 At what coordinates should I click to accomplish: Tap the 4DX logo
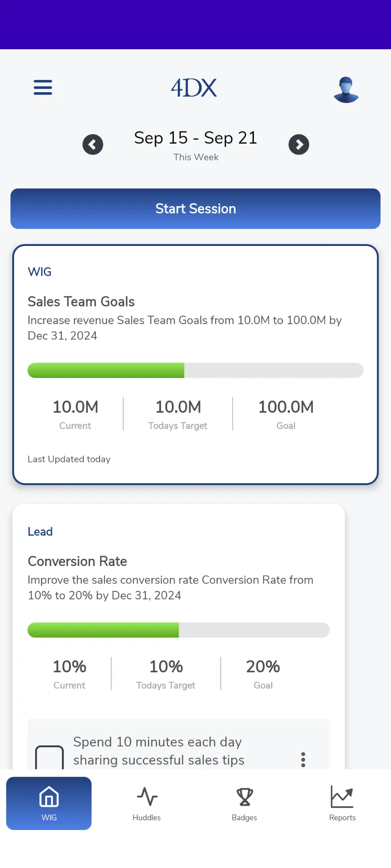(x=194, y=88)
